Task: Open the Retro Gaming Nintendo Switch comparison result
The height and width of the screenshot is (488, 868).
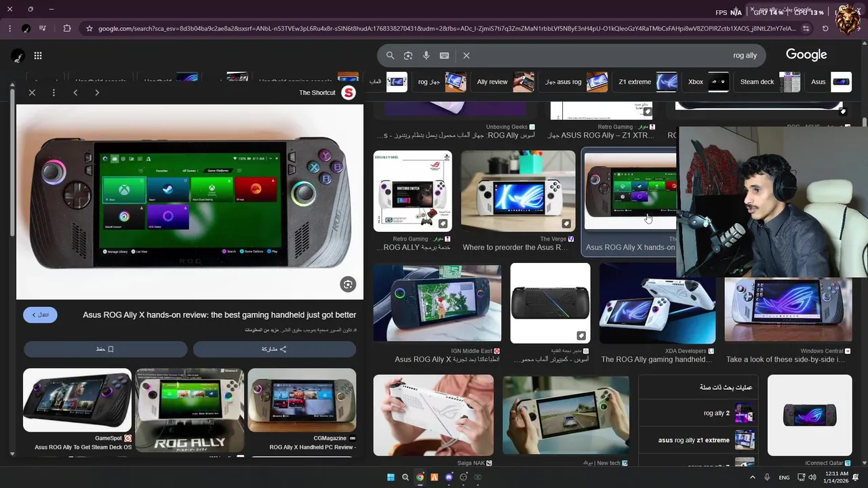Action: (412, 191)
